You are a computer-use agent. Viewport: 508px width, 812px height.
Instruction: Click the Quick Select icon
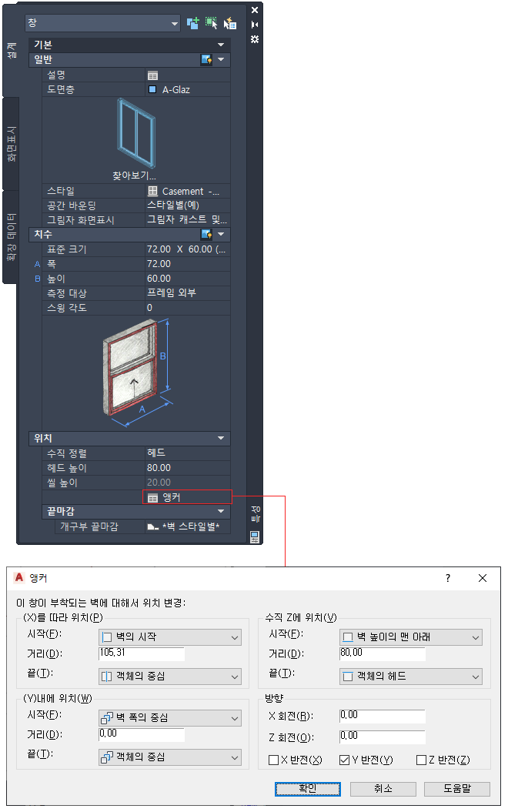click(230, 23)
